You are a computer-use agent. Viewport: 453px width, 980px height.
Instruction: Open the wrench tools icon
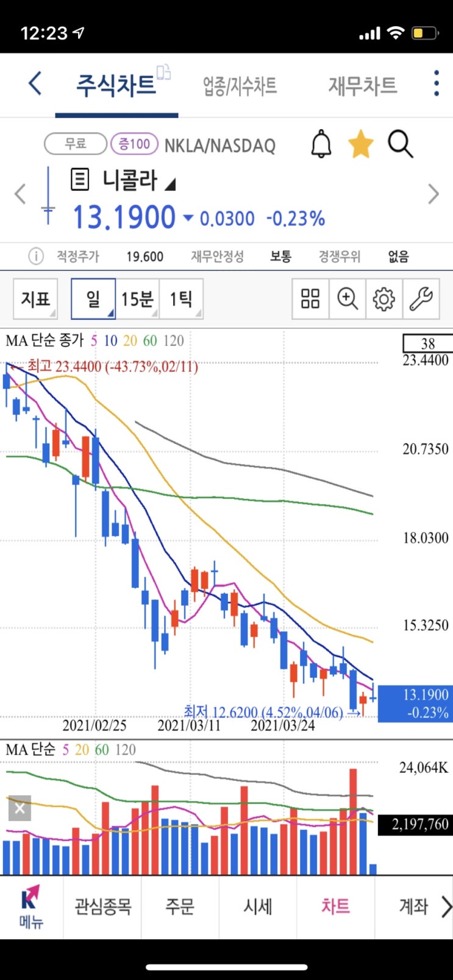click(421, 298)
